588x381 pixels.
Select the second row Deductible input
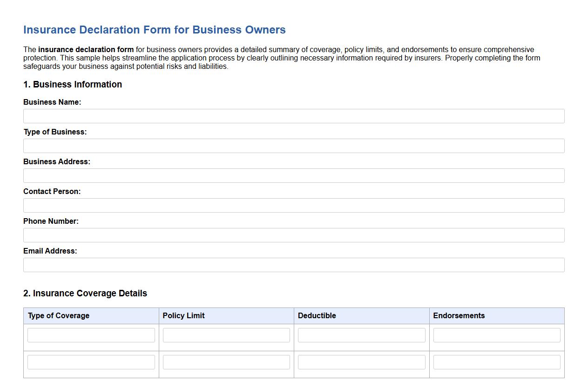[361, 362]
